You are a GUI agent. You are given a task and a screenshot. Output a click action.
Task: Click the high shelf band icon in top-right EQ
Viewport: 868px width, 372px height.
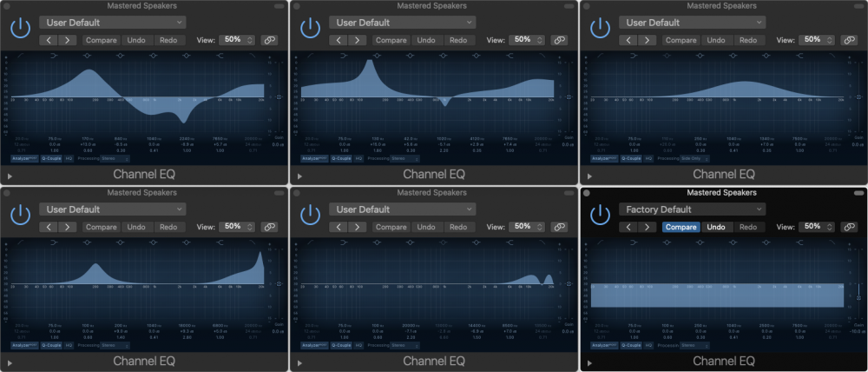799,56
